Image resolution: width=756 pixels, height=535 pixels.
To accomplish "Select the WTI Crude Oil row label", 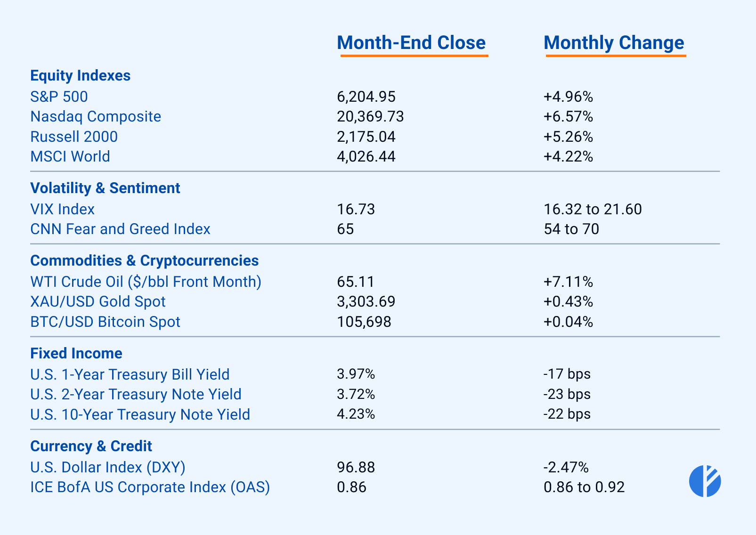I will pyautogui.click(x=146, y=282).
